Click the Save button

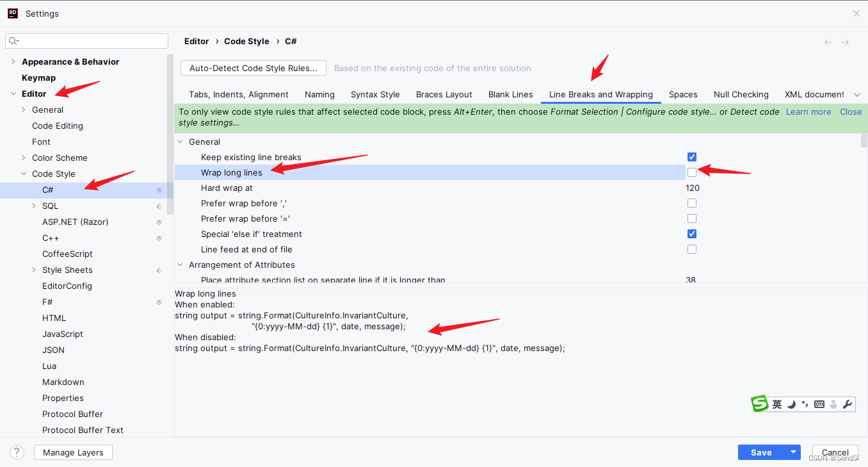(x=762, y=452)
